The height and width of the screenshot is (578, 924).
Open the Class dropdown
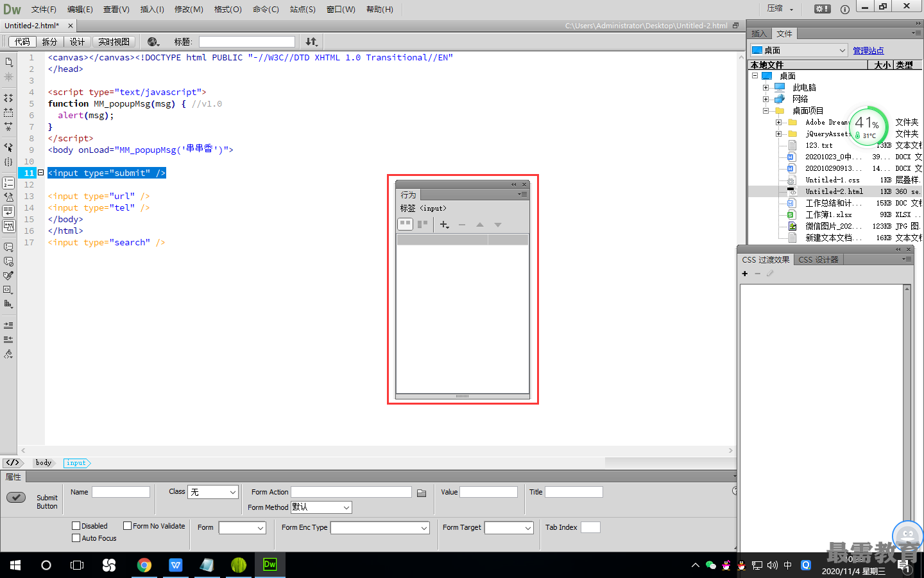point(213,492)
